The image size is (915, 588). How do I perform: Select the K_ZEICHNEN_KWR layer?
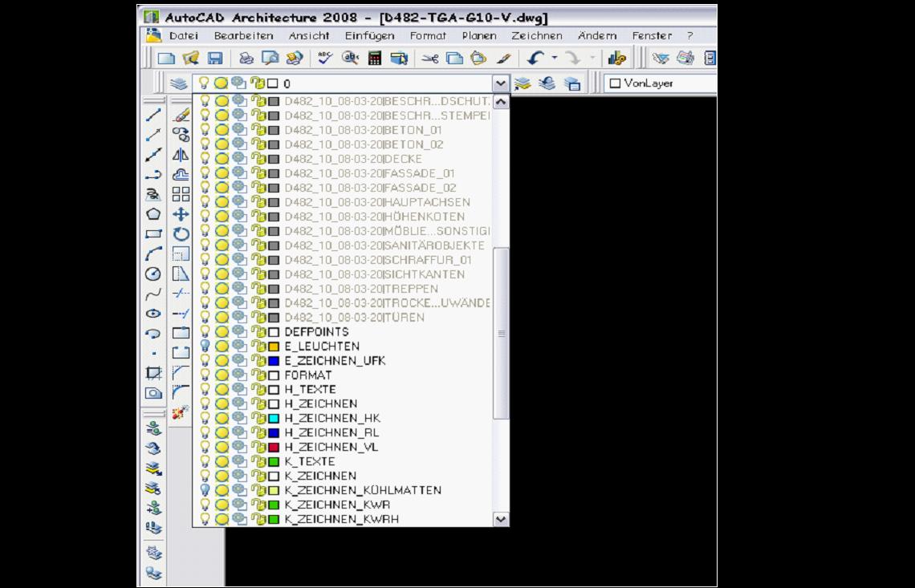coord(337,505)
